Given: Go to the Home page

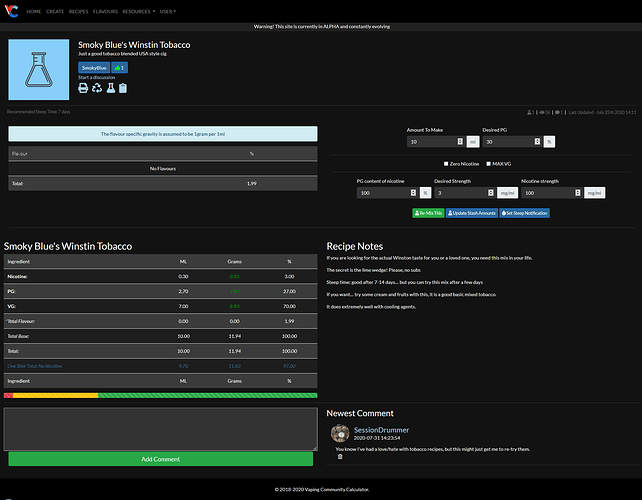Looking at the screenshot, I should click(34, 11).
